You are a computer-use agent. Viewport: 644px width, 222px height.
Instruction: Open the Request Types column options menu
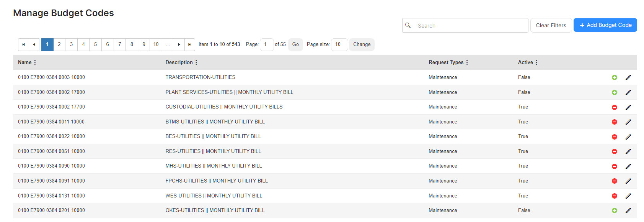pyautogui.click(x=467, y=62)
